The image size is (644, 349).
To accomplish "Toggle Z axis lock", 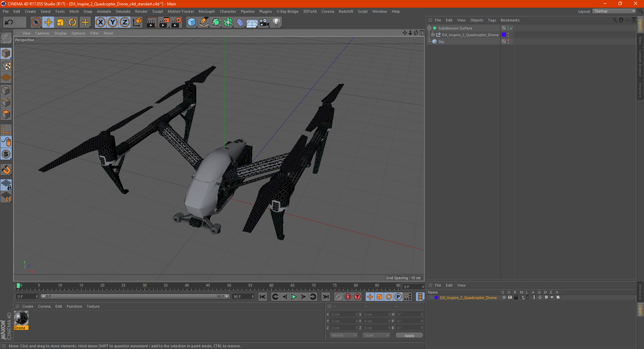I will (125, 22).
